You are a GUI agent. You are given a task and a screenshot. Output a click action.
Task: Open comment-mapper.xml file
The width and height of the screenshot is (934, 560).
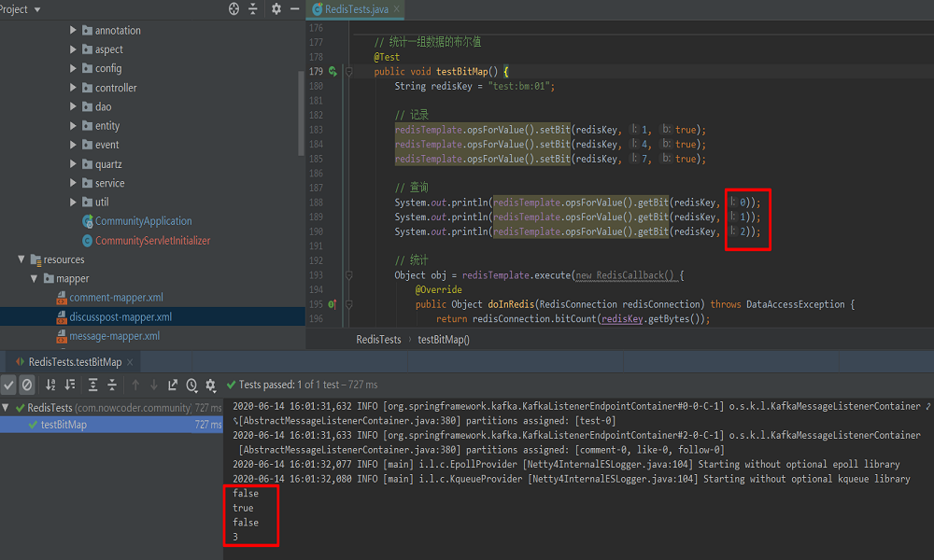pos(116,298)
